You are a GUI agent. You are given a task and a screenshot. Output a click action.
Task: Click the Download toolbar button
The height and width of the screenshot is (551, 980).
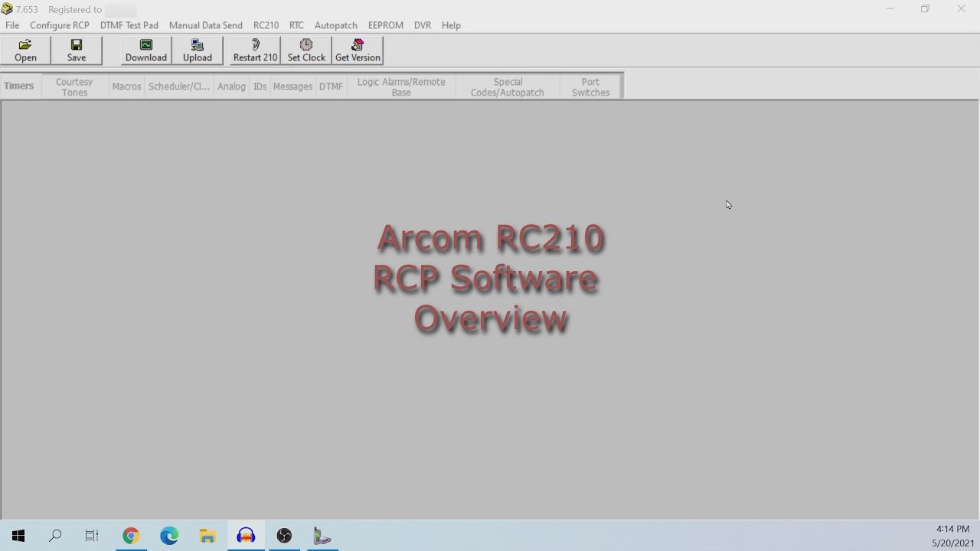pos(146,51)
